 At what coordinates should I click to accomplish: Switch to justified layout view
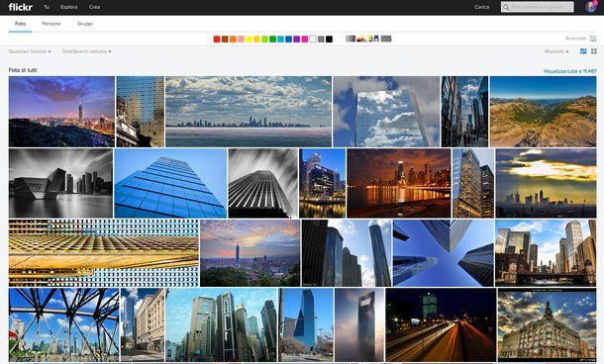pyautogui.click(x=583, y=51)
